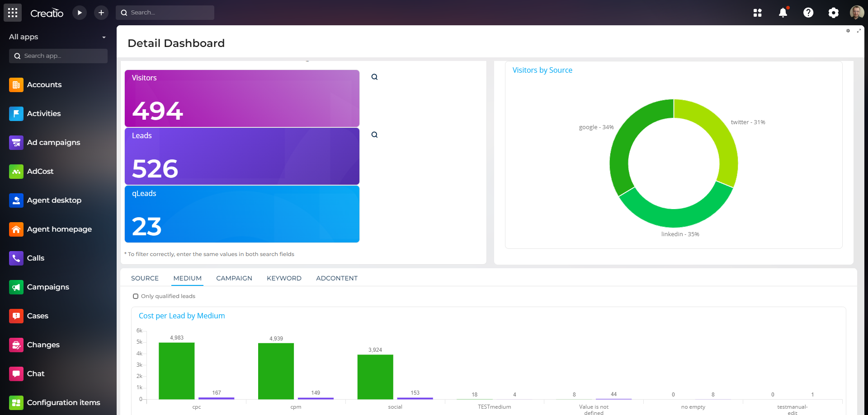
Task: Click the AdCost app icon
Action: [x=16, y=171]
